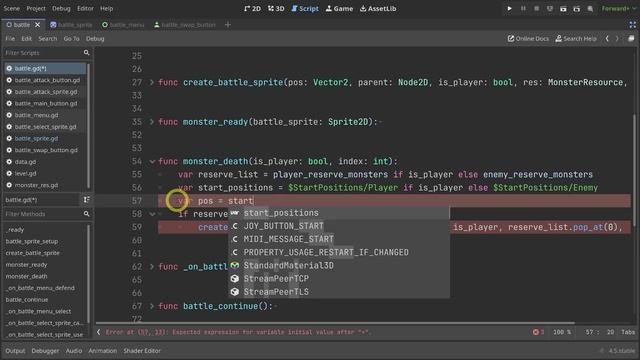Open script editor Debug menu

click(x=95, y=39)
